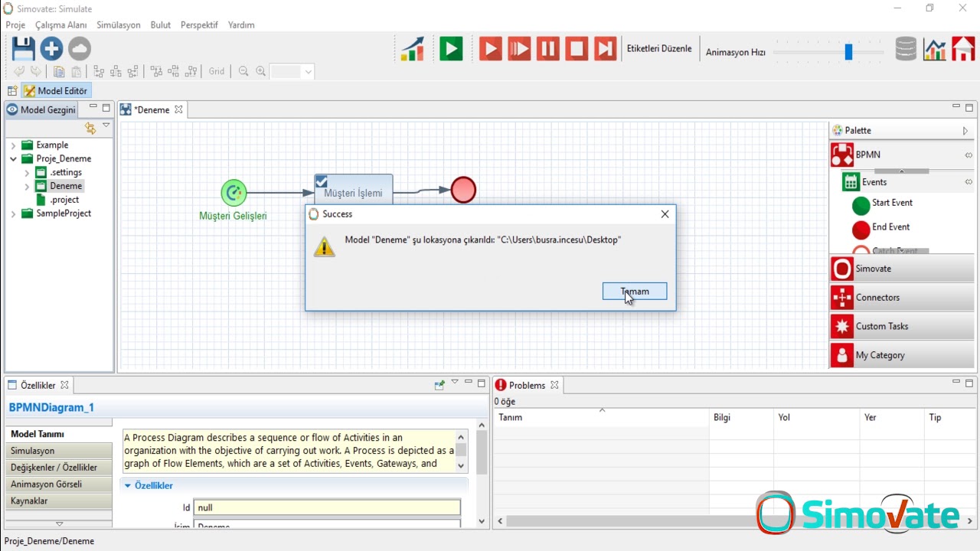Click the copy icon in the toolbar
Screen dimensions: 980x551
click(59, 71)
